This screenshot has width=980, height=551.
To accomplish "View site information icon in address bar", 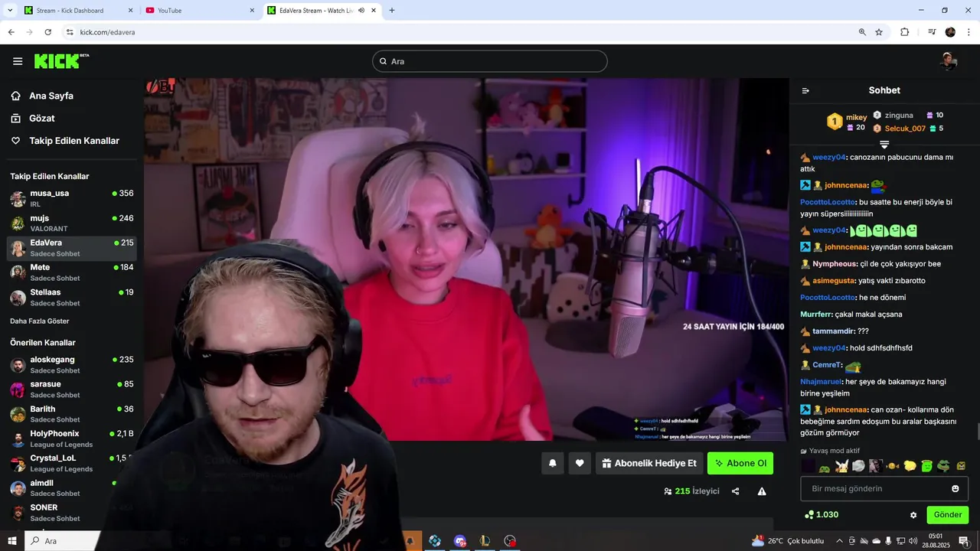I will (x=70, y=32).
